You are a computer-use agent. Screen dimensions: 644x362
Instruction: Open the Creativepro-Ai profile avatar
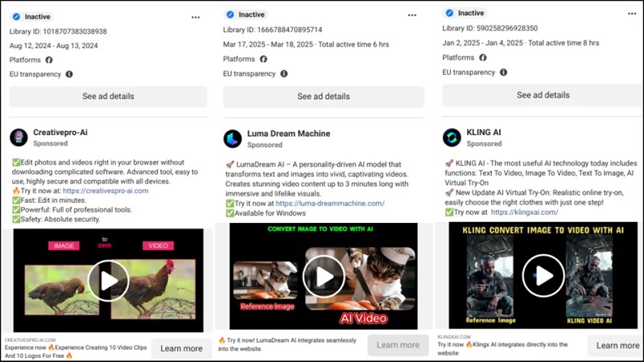pos(19,138)
